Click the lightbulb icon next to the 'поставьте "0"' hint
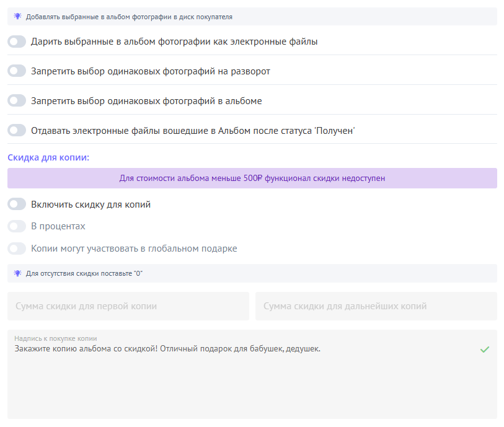 tap(17, 273)
